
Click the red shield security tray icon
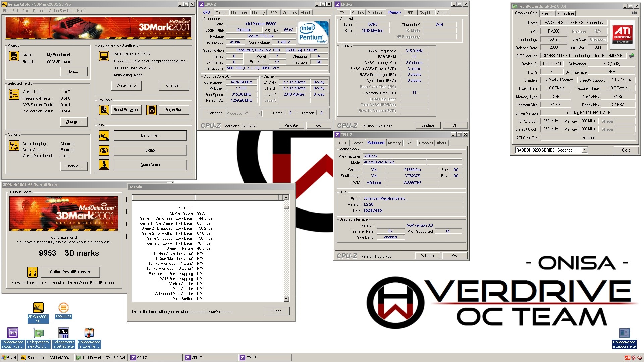click(634, 358)
